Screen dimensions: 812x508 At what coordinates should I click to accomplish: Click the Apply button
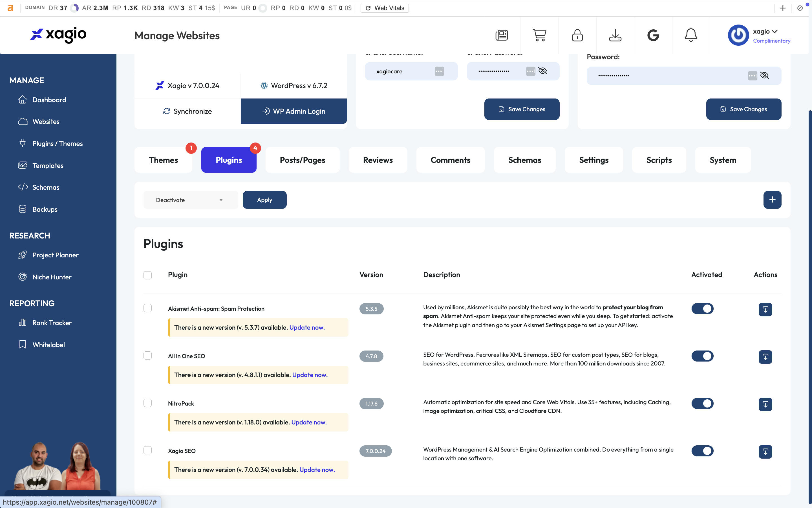(264, 200)
